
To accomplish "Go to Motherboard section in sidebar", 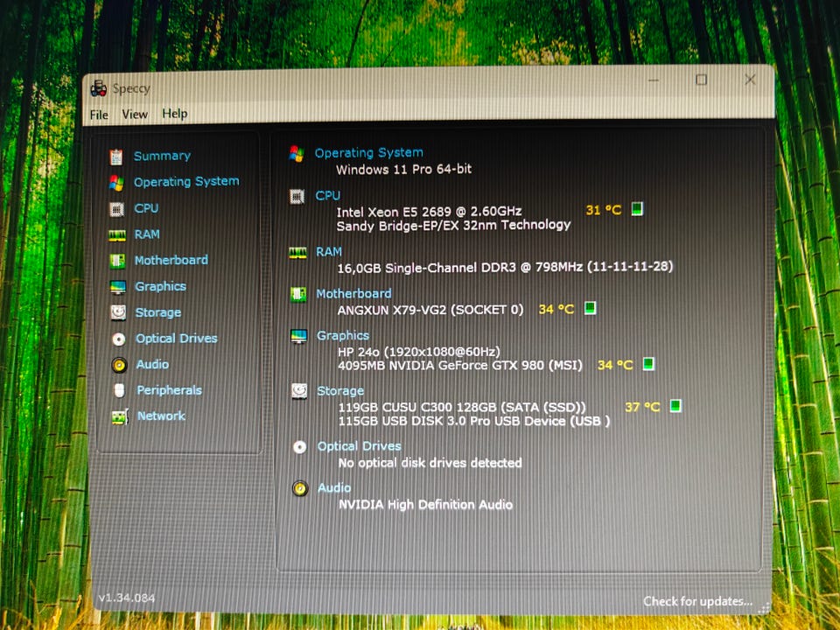I will 171,261.
